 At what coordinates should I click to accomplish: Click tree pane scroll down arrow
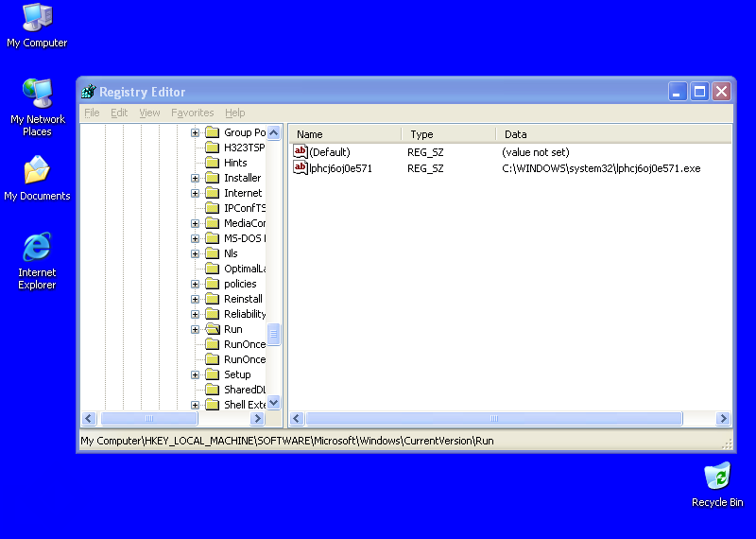coord(274,403)
